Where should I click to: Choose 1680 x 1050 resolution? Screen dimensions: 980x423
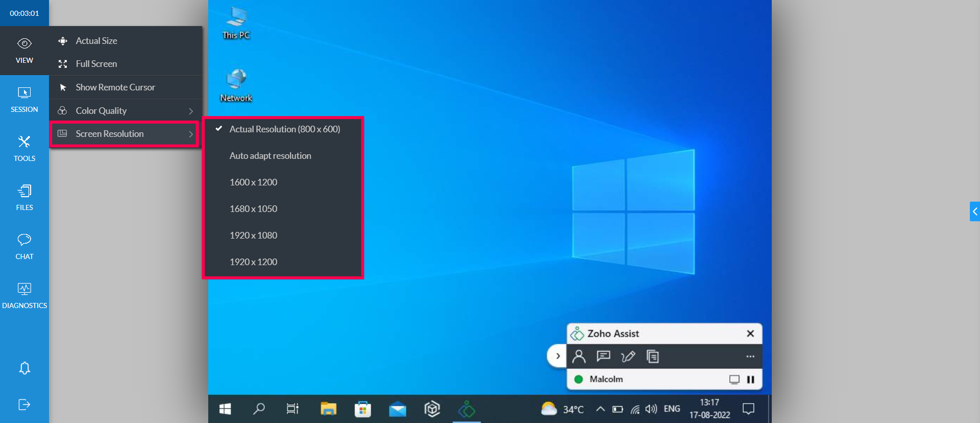[x=283, y=209]
